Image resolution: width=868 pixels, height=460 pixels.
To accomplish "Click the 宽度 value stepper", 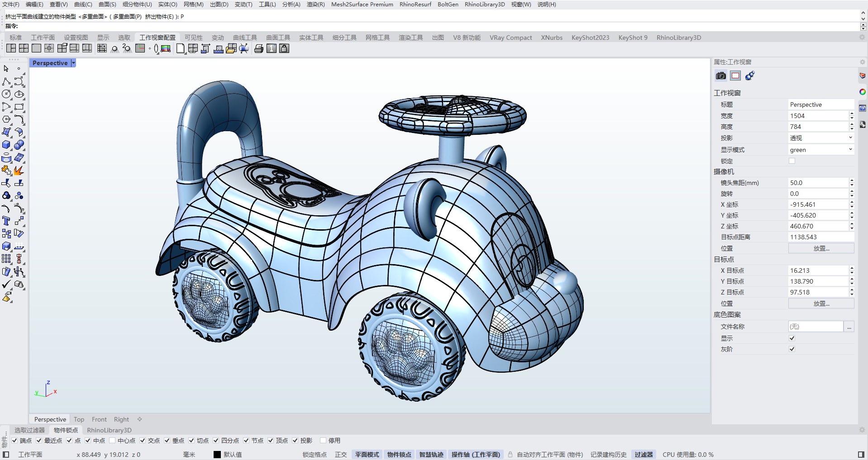I will click(x=852, y=116).
